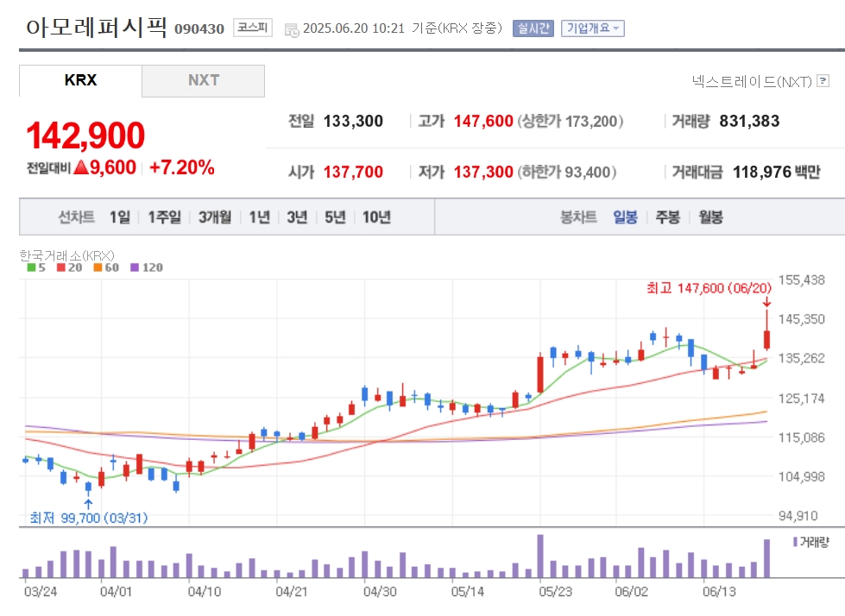The height and width of the screenshot is (616, 845).
Task: Click the last volume bar at chart end
Action: coord(766,558)
